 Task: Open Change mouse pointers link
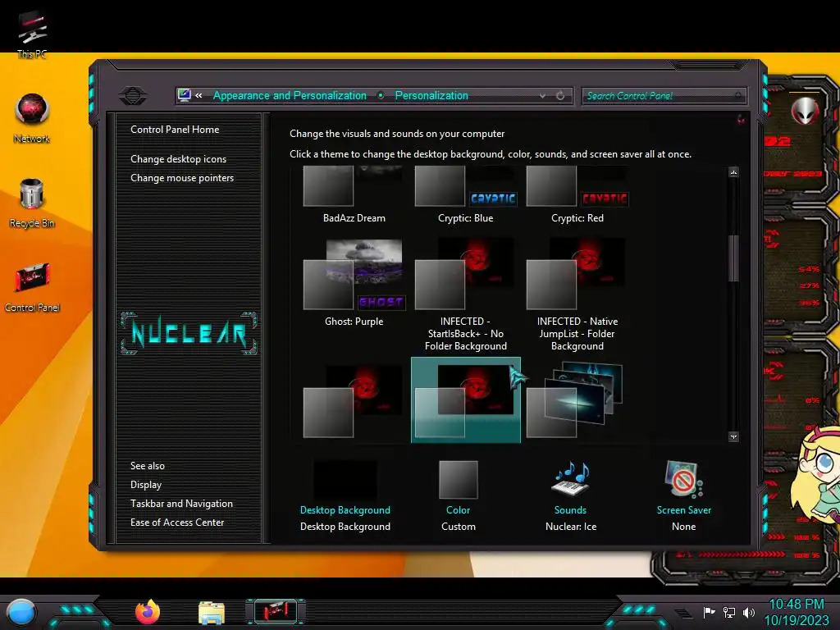pos(182,178)
